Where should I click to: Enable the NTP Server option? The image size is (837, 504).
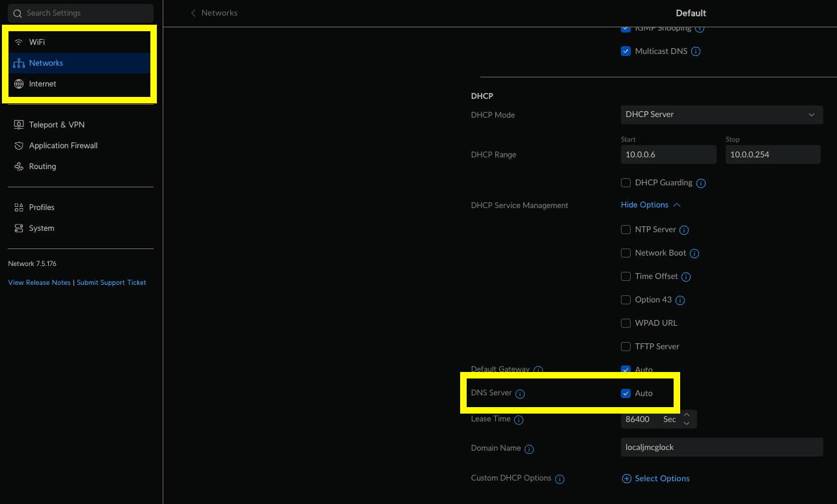pos(625,230)
